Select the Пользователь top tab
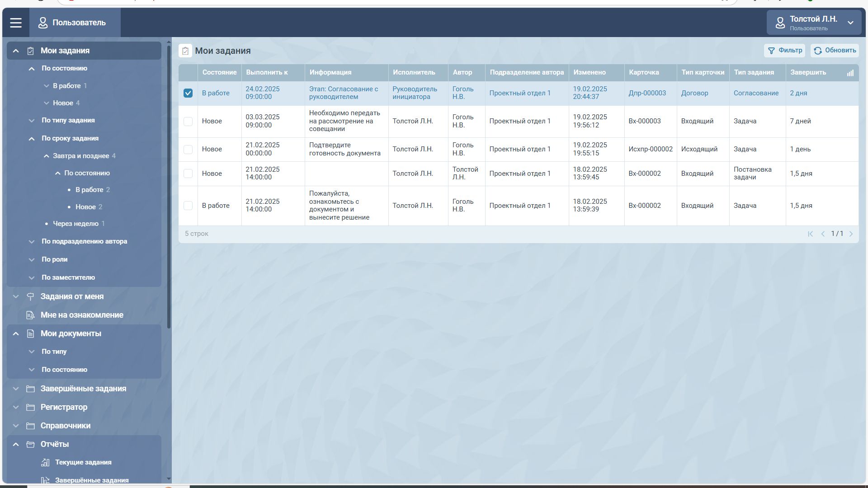868x488 pixels. click(x=75, y=23)
